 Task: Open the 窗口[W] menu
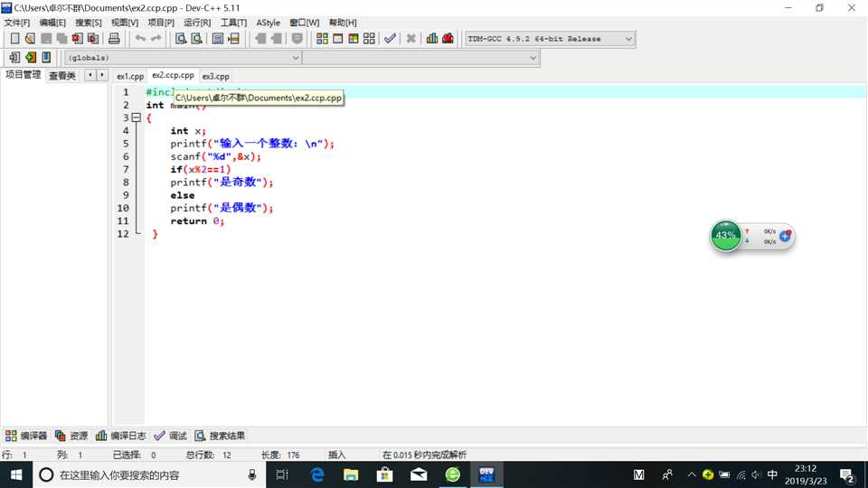click(305, 23)
